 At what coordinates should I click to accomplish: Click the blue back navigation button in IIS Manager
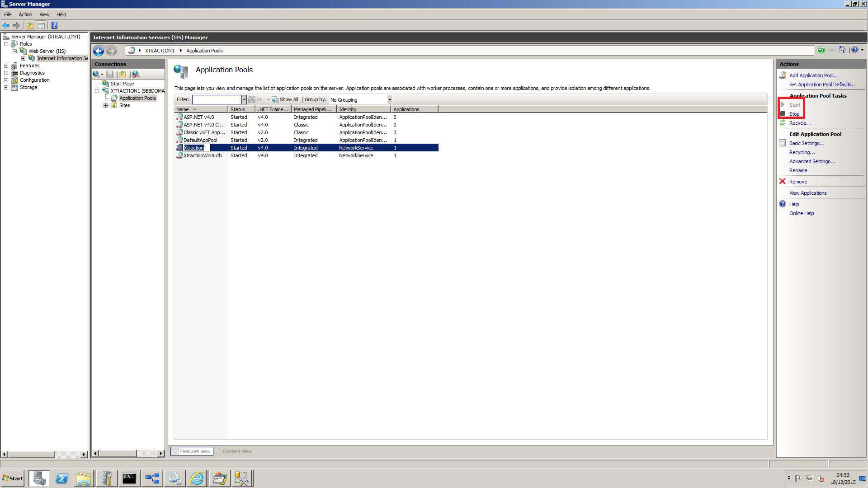98,51
